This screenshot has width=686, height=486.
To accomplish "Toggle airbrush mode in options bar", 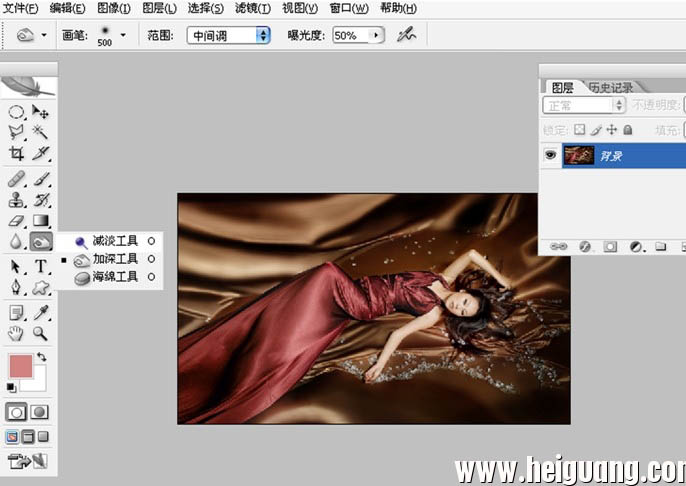I will [406, 35].
